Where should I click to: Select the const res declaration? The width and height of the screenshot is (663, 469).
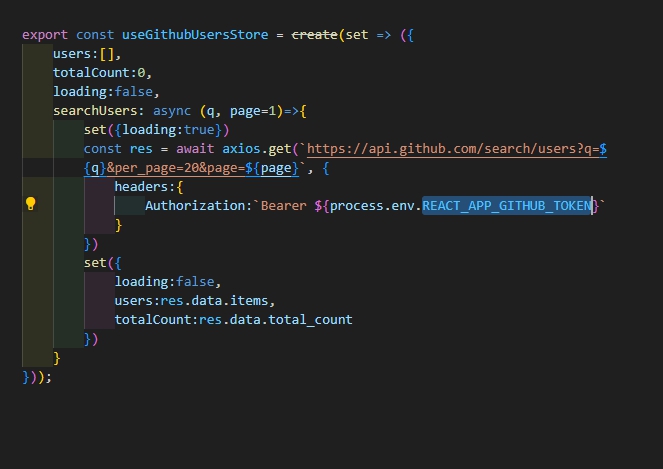click(118, 148)
